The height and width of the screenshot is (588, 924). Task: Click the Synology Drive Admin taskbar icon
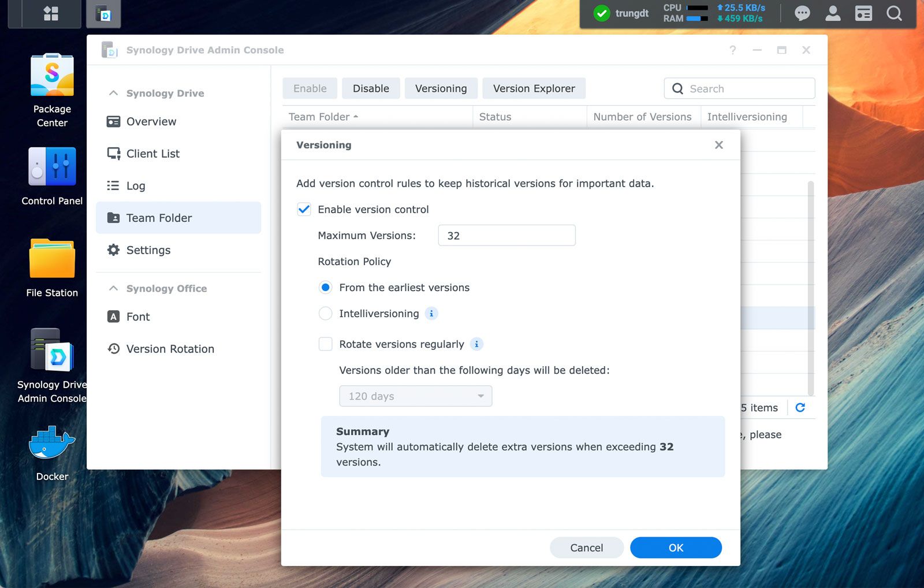(x=103, y=14)
